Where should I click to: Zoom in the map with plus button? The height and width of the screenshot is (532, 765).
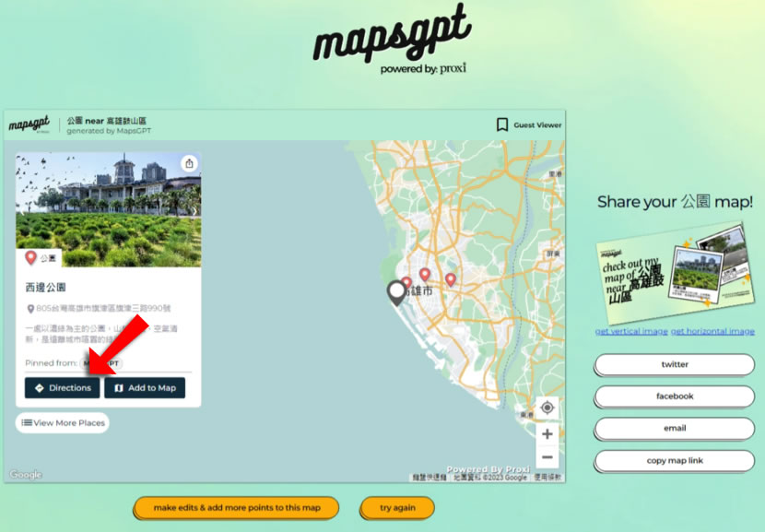(547, 433)
